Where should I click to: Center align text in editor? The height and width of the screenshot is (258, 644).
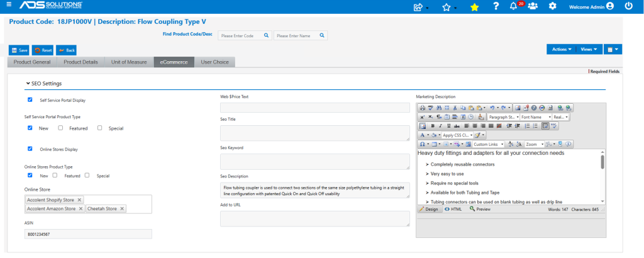pyautogui.click(x=475, y=126)
